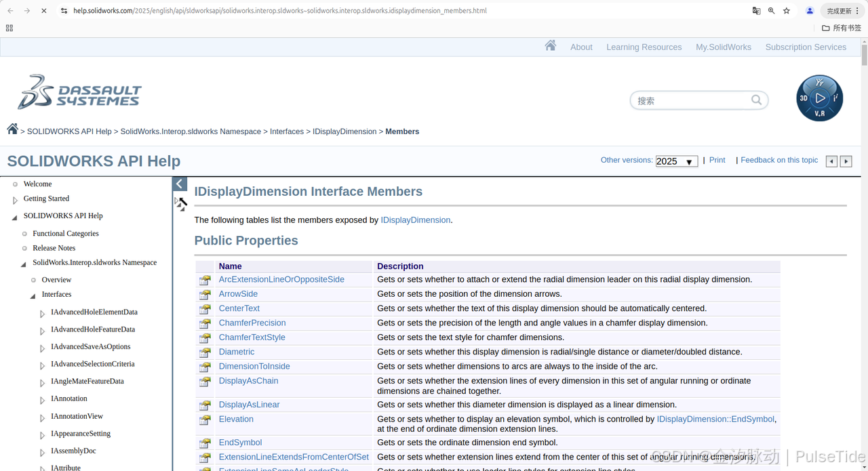Click the property icon beside EndSymbol
Image resolution: width=868 pixels, height=471 pixels.
[x=205, y=443]
